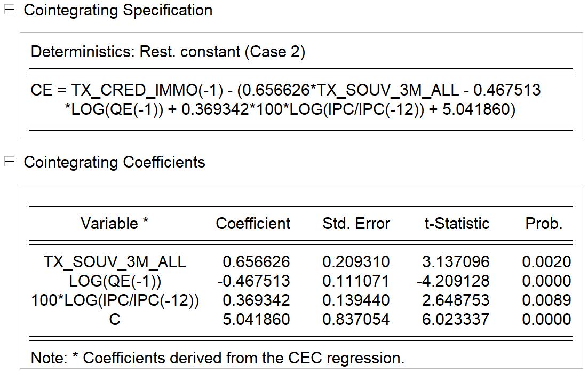Image resolution: width=588 pixels, height=373 pixels.
Task: Select the Coefficient column header
Action: click(253, 224)
